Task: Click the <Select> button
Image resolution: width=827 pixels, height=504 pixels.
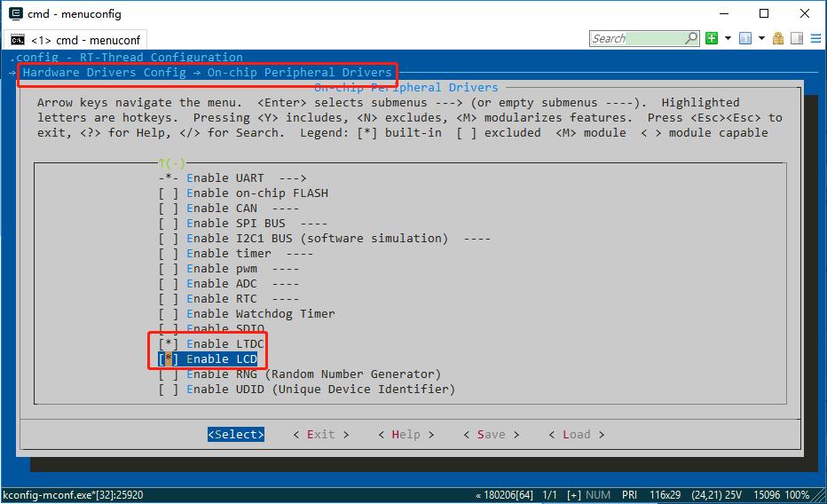Action: point(236,435)
